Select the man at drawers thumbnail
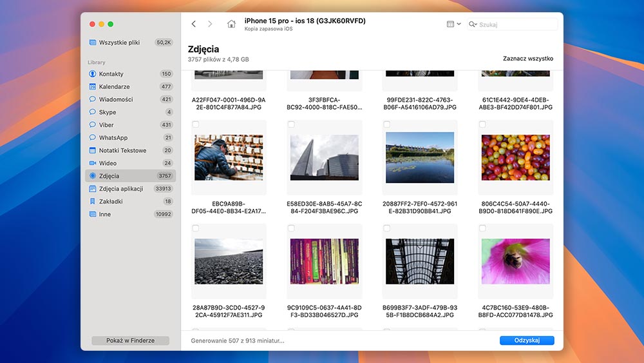Viewport: 644px width, 363px height. [x=229, y=157]
